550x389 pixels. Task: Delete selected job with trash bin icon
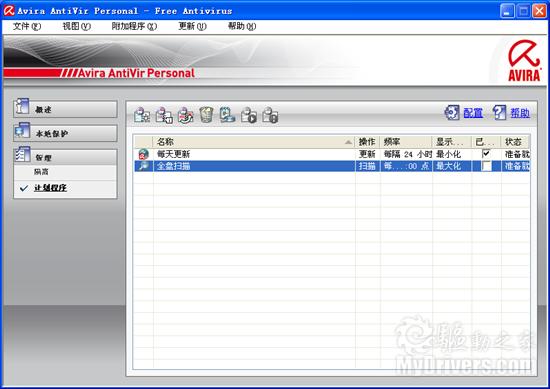(x=206, y=115)
